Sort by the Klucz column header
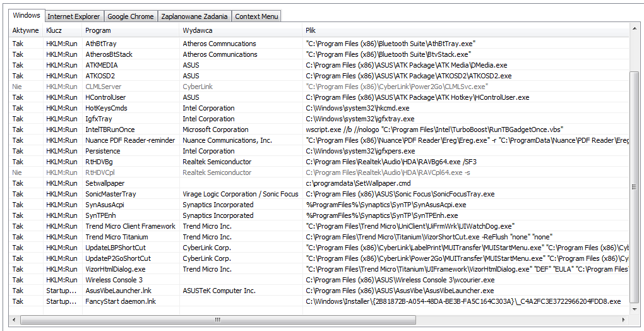This screenshot has height=331, width=644. (x=63, y=30)
